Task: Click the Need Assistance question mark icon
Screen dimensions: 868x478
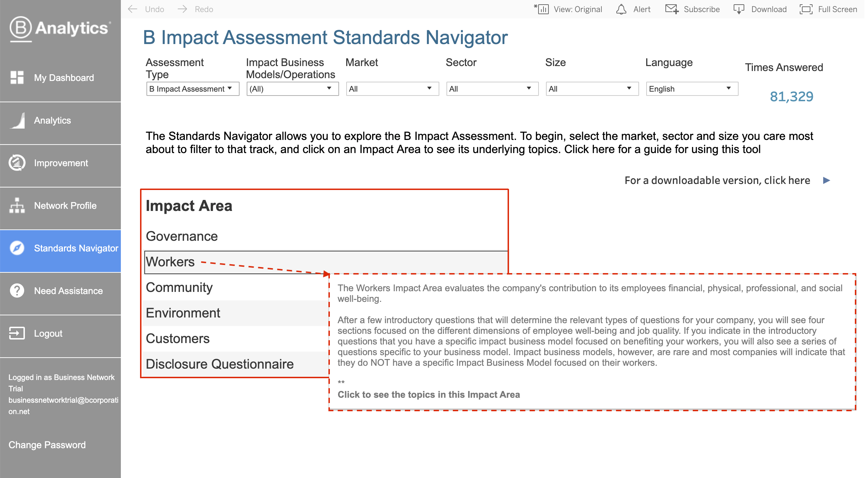Action: point(17,290)
